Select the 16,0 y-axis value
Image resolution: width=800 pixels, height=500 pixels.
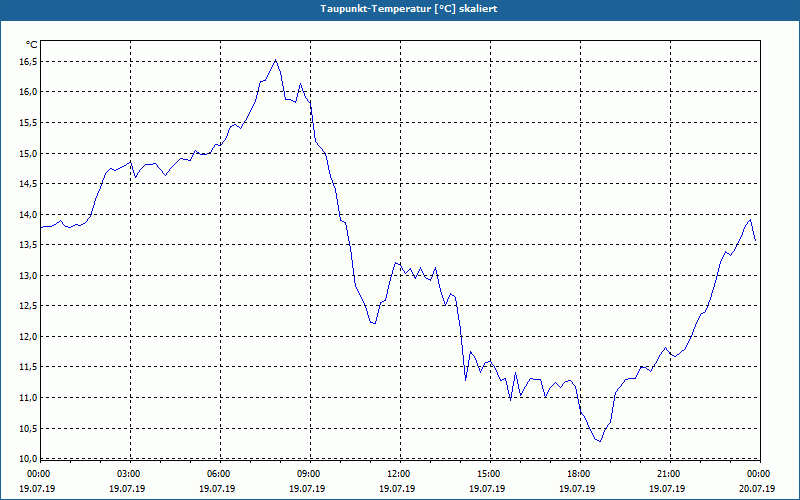click(x=28, y=92)
